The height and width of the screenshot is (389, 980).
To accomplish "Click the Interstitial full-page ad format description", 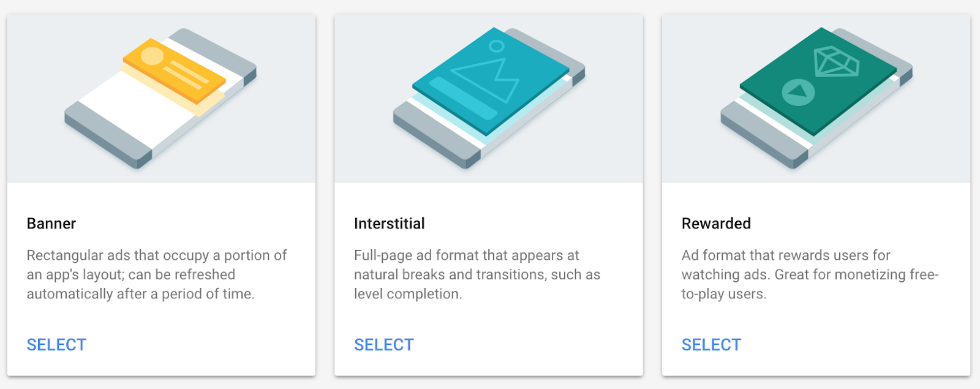I will [477, 274].
